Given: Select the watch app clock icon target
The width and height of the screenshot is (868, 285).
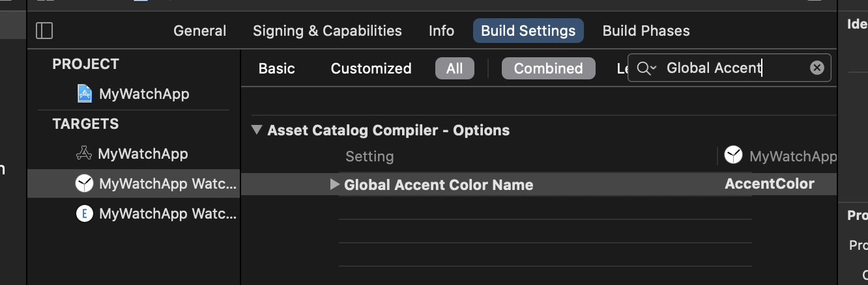Looking at the screenshot, I should click(x=84, y=184).
